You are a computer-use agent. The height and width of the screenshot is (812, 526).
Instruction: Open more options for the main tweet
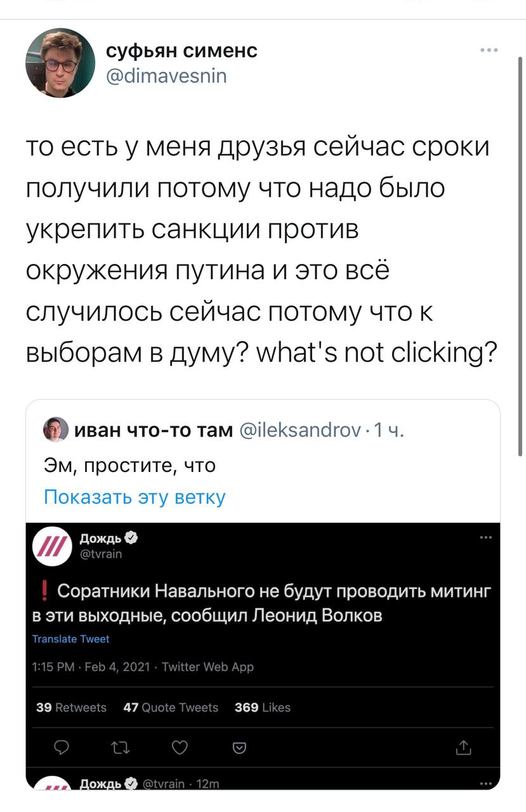[x=489, y=51]
